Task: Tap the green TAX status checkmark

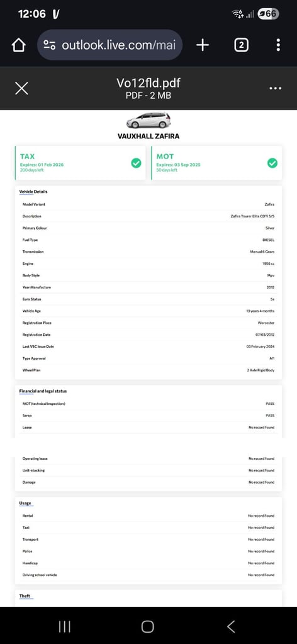Action: pyautogui.click(x=136, y=163)
